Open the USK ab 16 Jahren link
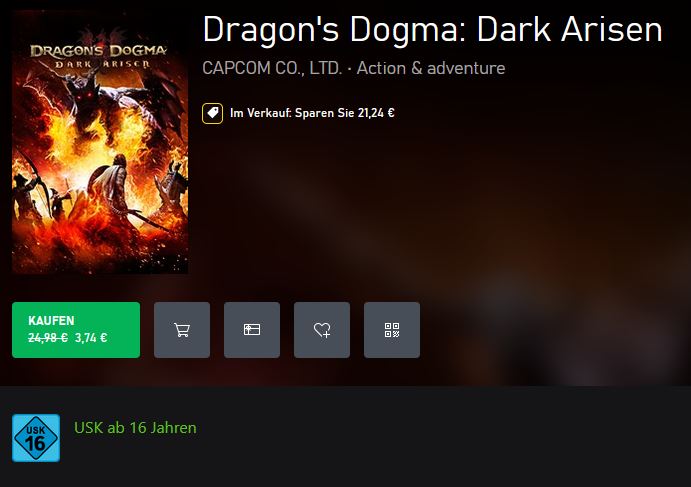 [135, 428]
